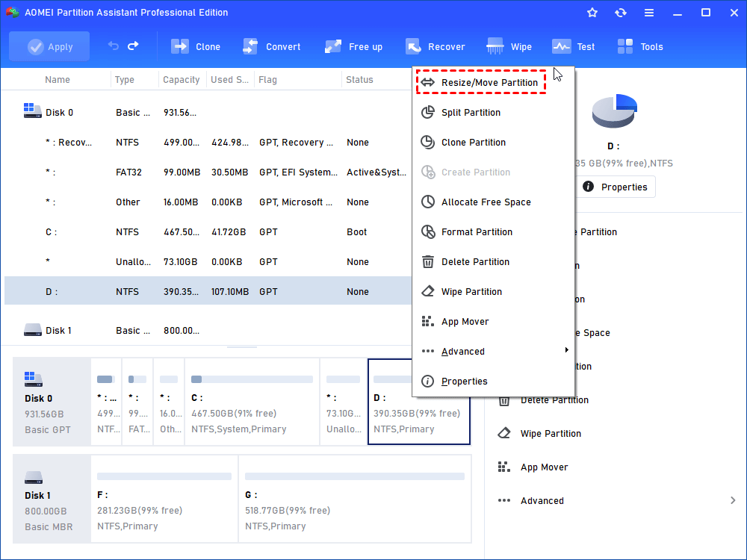Open the Wipe toolbar tool
This screenshot has width=747, height=560.
(509, 46)
